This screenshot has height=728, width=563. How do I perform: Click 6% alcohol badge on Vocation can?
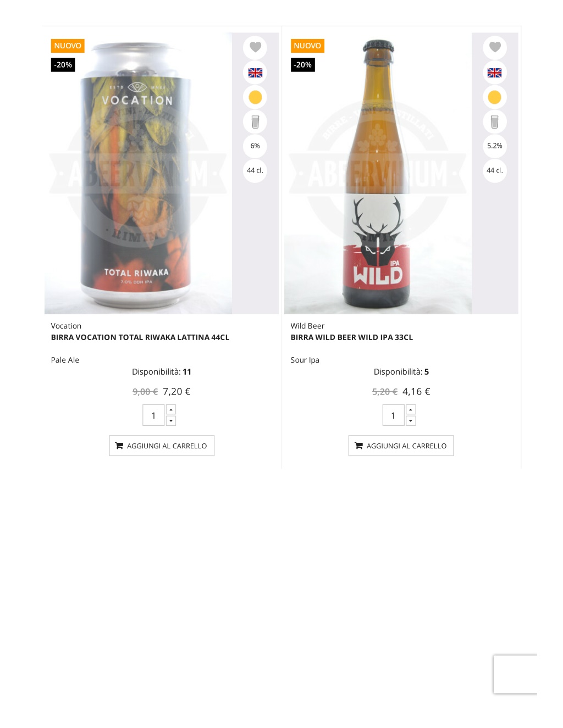[255, 146]
